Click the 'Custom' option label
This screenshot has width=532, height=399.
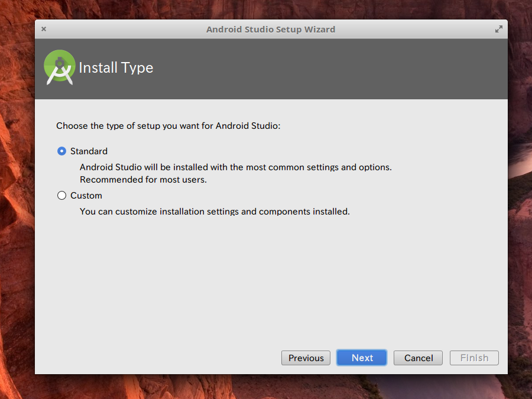tap(86, 196)
